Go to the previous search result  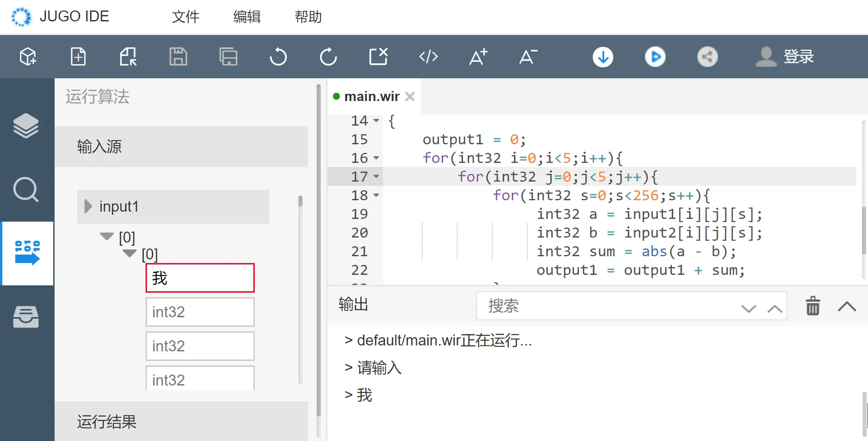(775, 309)
